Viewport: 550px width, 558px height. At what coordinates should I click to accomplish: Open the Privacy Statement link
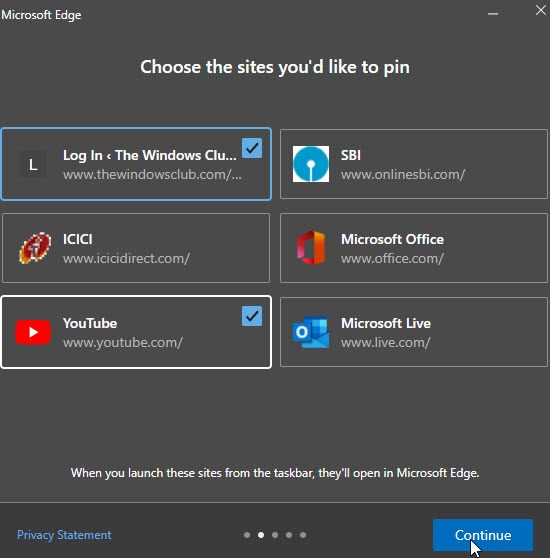pos(64,535)
